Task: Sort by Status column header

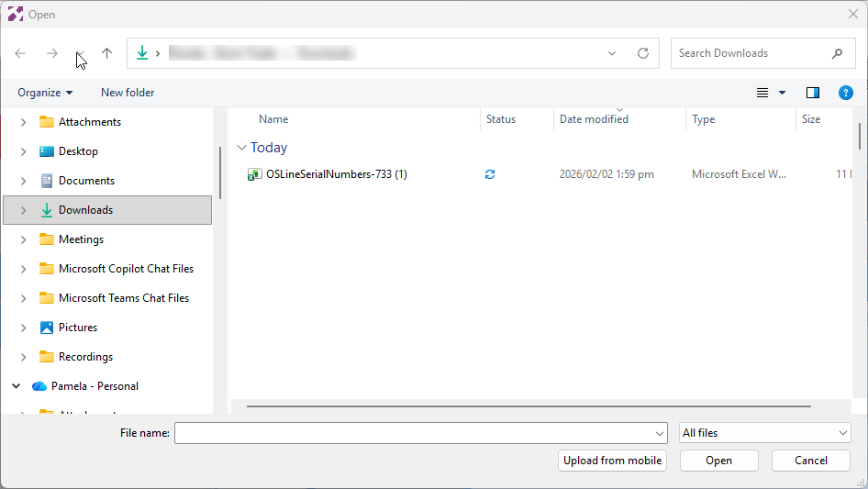Action: [500, 119]
